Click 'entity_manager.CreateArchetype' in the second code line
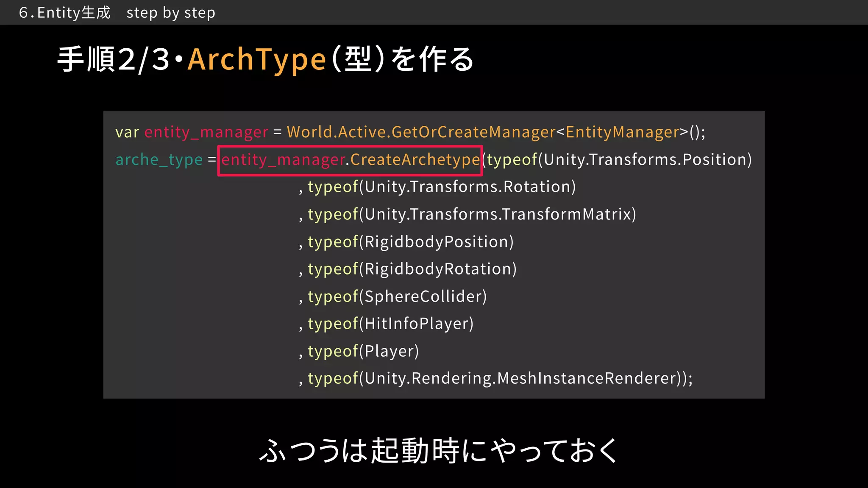This screenshot has width=868, height=488. click(x=350, y=160)
